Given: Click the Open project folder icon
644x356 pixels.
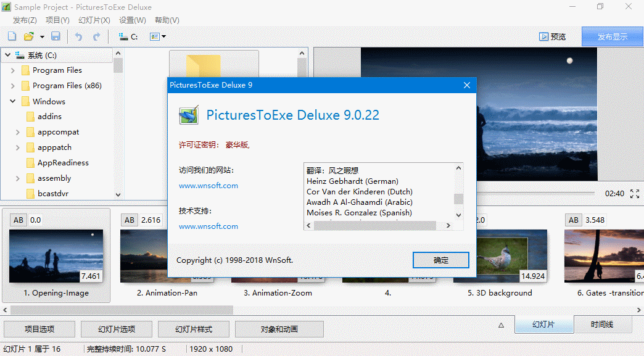Looking at the screenshot, I should click(x=28, y=36).
